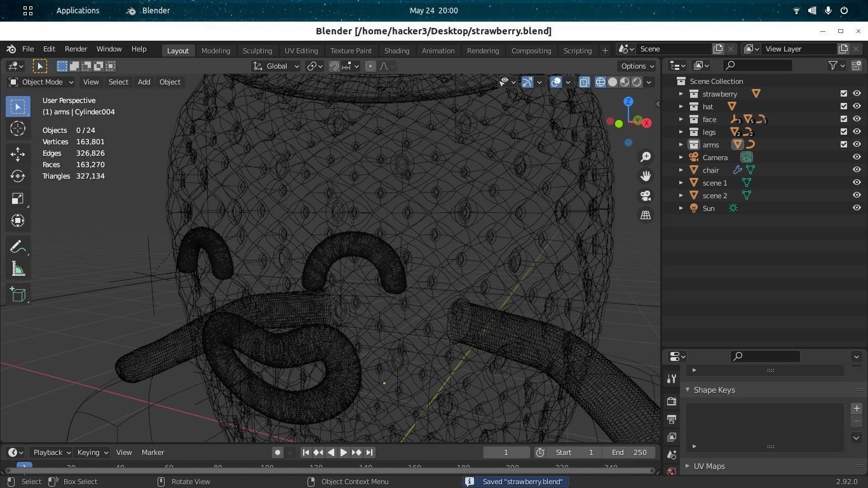Open the viewport Add menu

click(144, 82)
